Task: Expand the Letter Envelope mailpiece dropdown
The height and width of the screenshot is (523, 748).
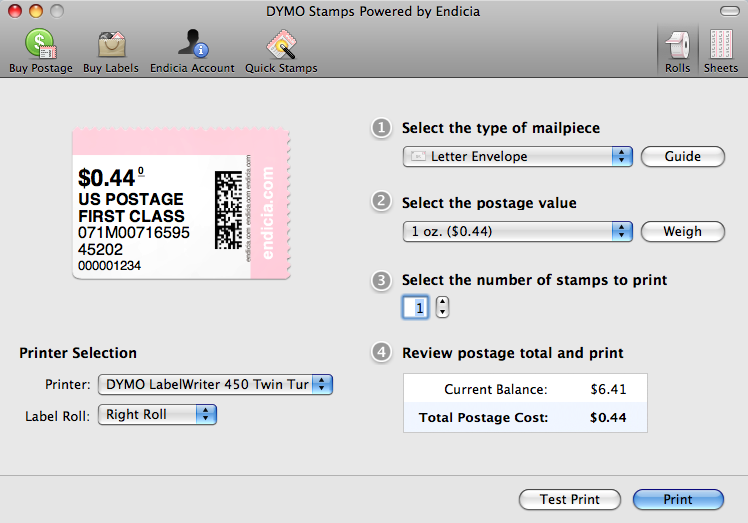Action: click(x=518, y=156)
